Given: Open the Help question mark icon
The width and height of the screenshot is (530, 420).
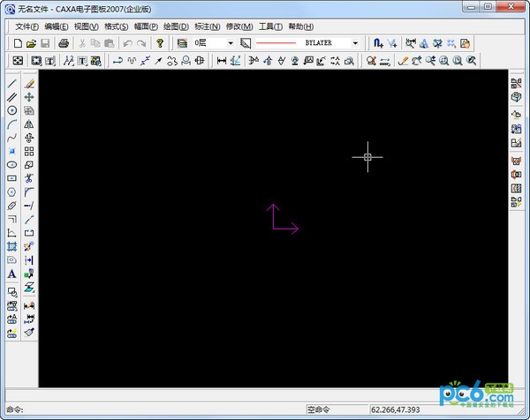Looking at the screenshot, I should coord(159,42).
